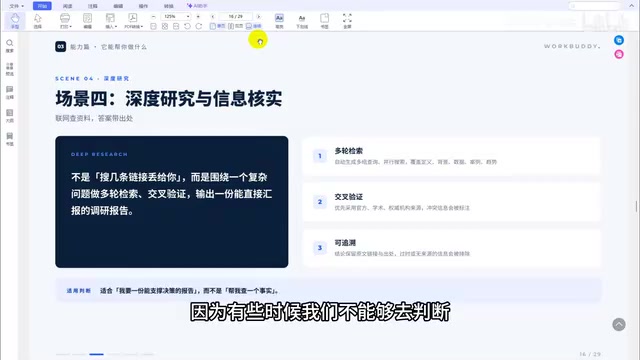
Task: Click the 03 badge in page header
Action: (60, 47)
